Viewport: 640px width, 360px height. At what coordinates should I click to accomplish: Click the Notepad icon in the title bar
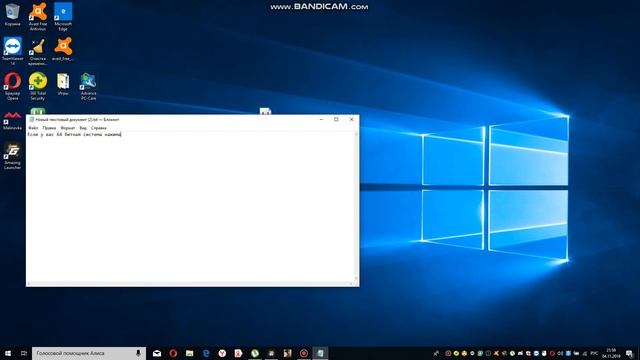click(x=31, y=119)
